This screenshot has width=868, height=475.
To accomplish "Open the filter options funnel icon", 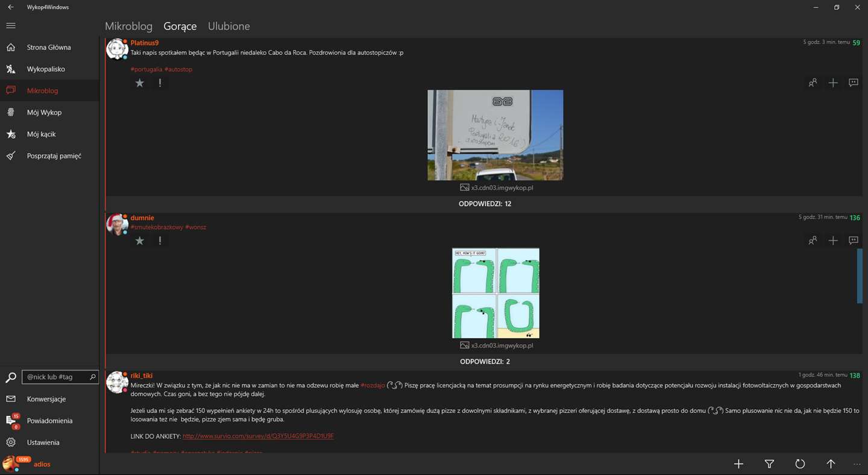I will (x=769, y=464).
